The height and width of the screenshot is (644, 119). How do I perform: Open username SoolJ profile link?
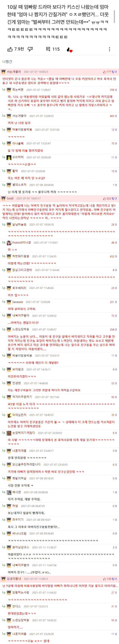pyautogui.click(x=10, y=198)
